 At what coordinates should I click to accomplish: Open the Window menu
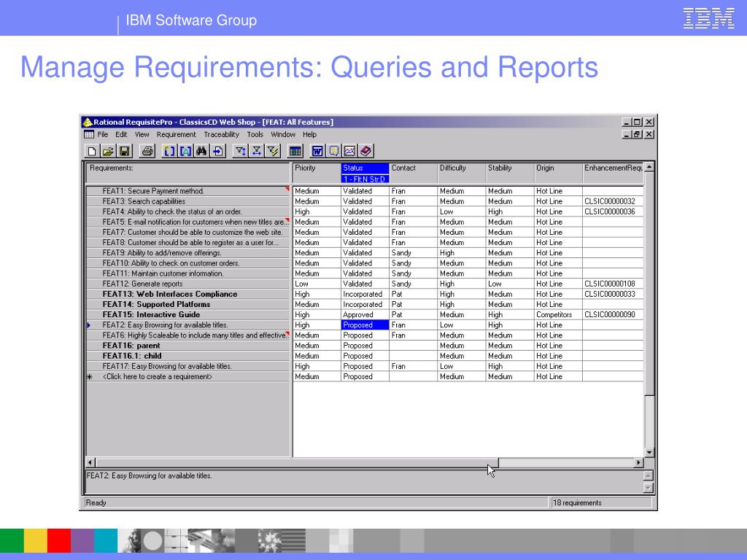(x=283, y=135)
